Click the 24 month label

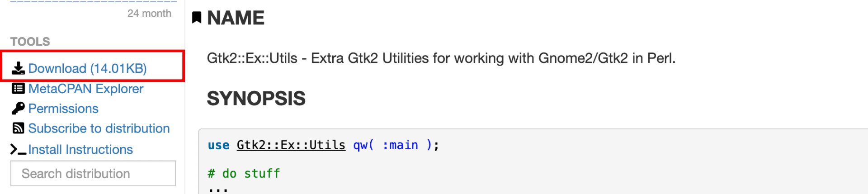click(149, 14)
